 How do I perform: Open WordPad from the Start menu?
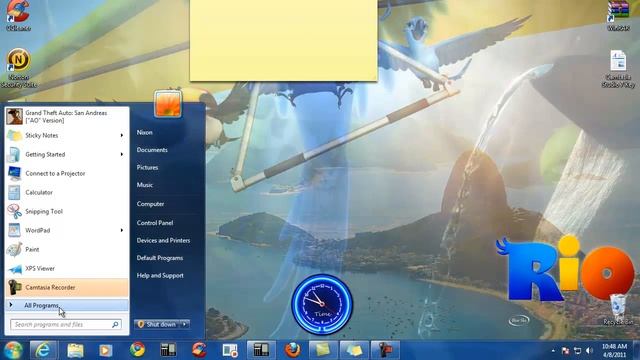67,230
